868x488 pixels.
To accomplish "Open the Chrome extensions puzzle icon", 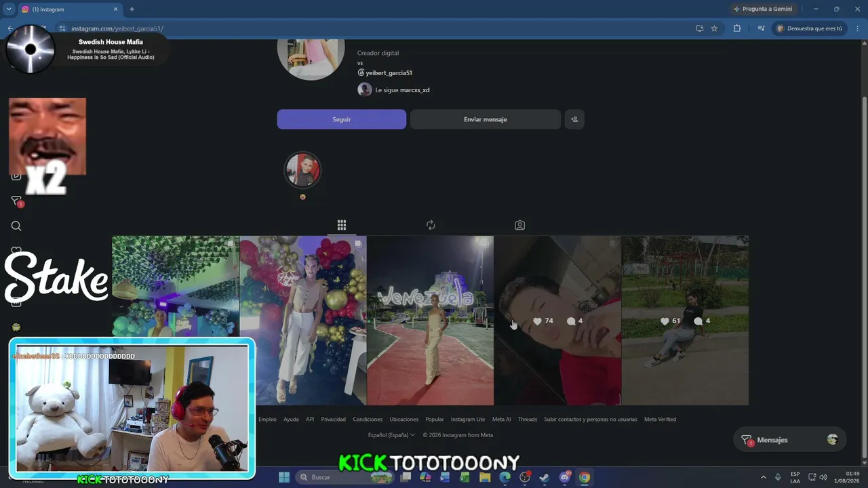I will click(x=737, y=28).
